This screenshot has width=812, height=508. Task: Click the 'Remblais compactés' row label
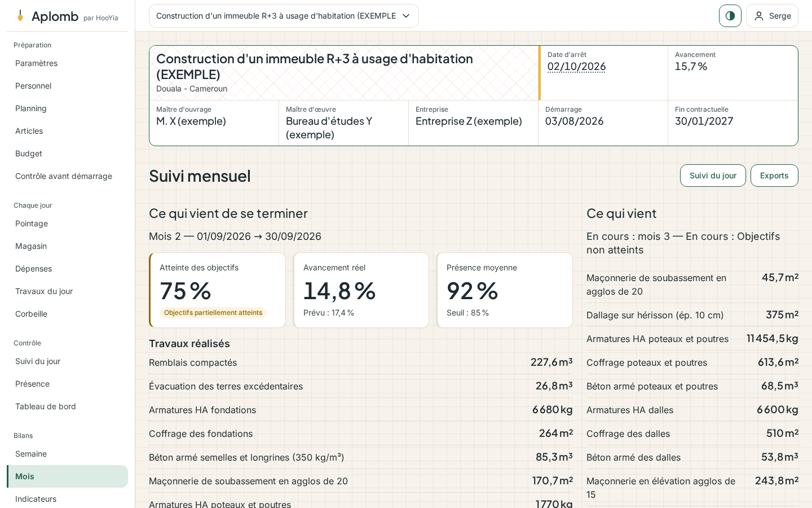[x=193, y=362]
